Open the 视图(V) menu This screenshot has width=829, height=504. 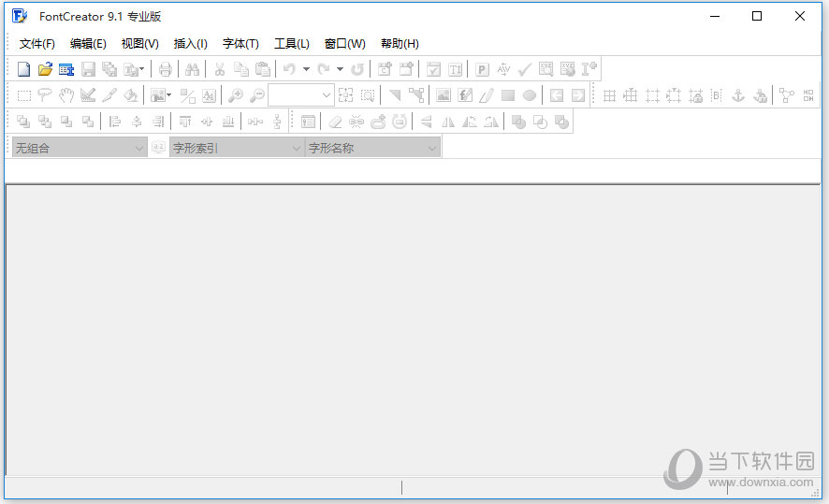coord(139,43)
